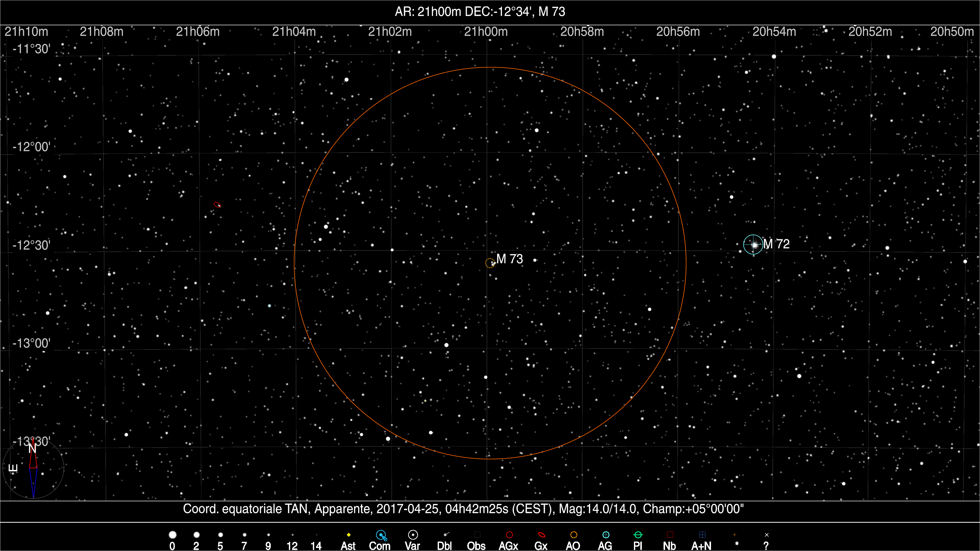Select the M 72 globular cluster symbol

[753, 245]
